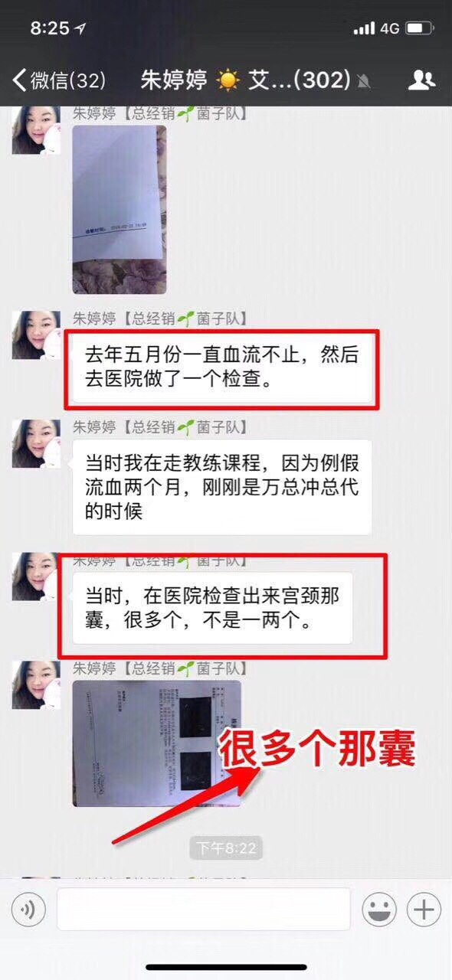Tap the first sender avatar at top
This screenshot has width=452, height=980.
point(36,131)
